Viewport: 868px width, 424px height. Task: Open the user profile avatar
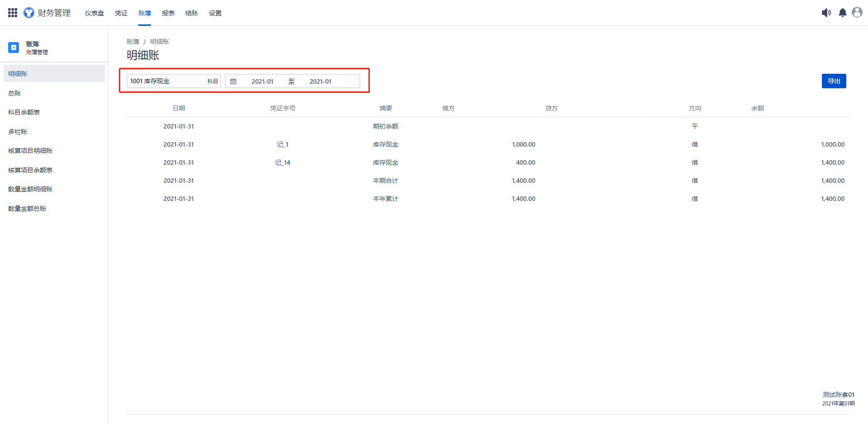pos(857,13)
